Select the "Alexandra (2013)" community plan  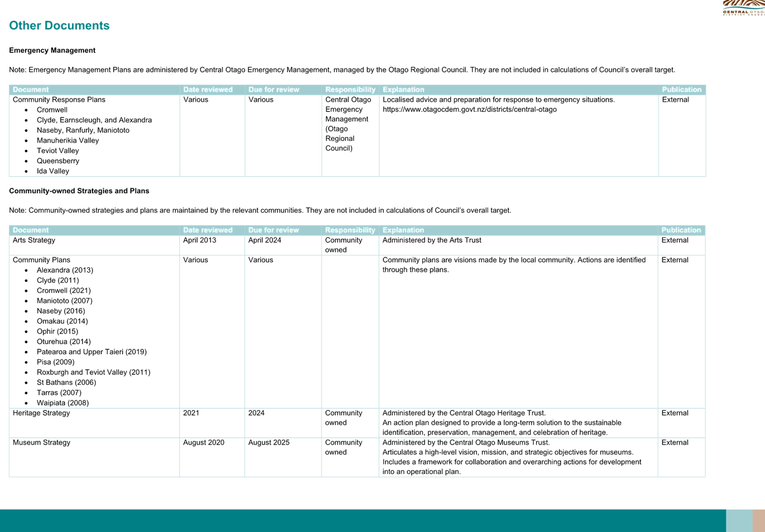coord(65,270)
